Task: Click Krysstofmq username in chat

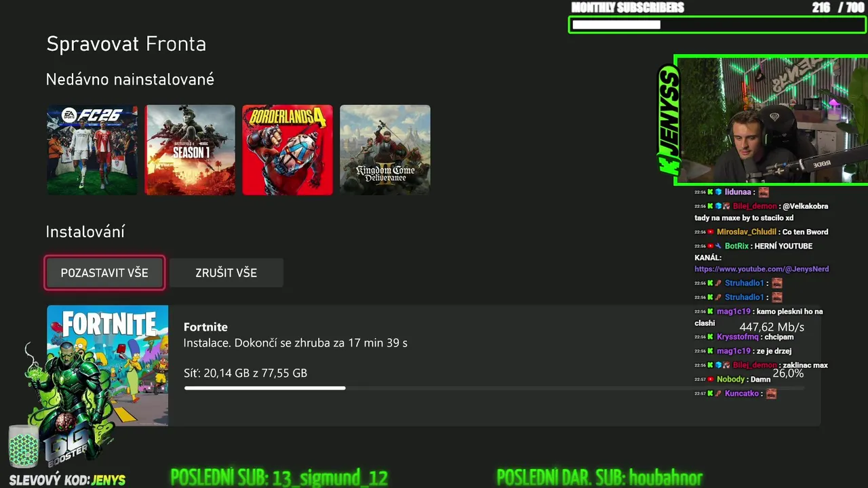Action: pyautogui.click(x=737, y=337)
